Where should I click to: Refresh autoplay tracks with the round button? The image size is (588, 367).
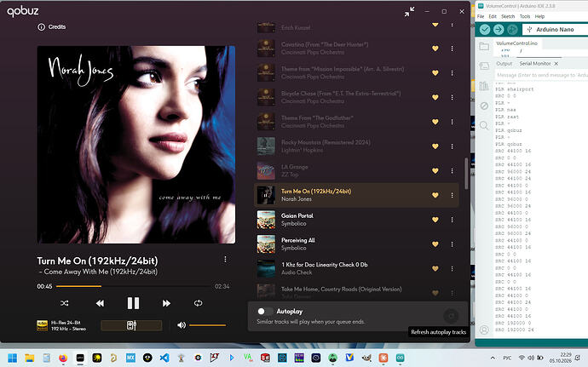(x=451, y=316)
